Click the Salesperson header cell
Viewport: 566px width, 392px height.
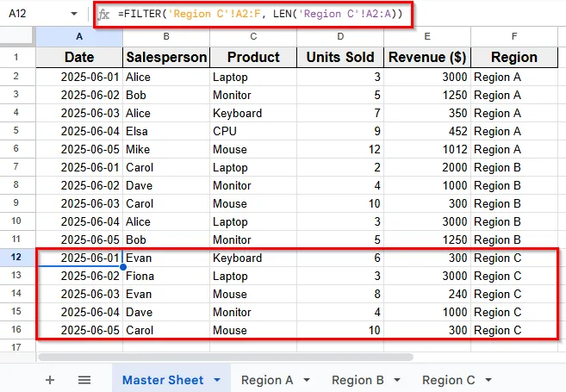pyautogui.click(x=166, y=57)
